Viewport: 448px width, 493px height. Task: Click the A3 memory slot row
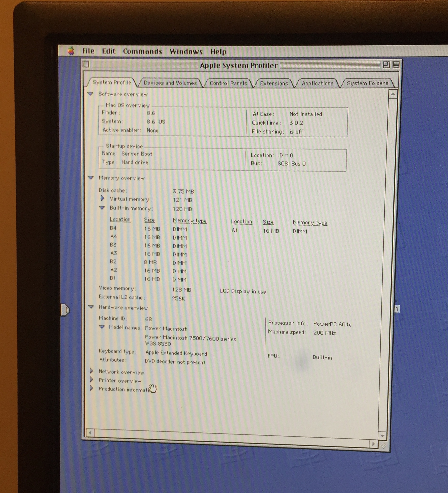pyautogui.click(x=148, y=254)
